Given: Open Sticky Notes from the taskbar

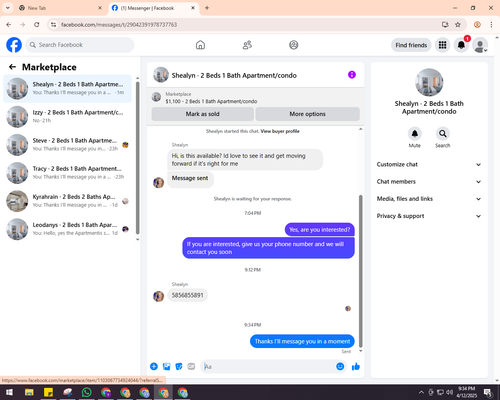Looking at the screenshot, I should click(48, 392).
